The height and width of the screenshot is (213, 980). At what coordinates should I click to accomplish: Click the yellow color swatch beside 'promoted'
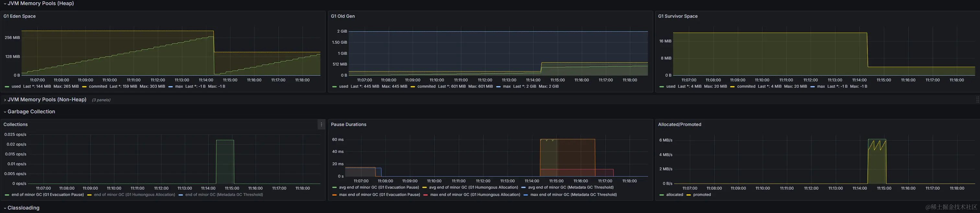click(689, 195)
